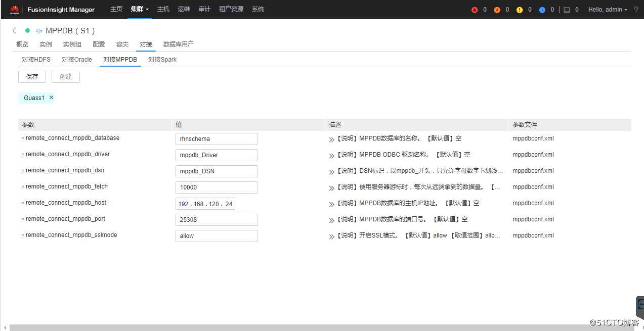Switch to the 数据库用户 tab

pos(178,44)
